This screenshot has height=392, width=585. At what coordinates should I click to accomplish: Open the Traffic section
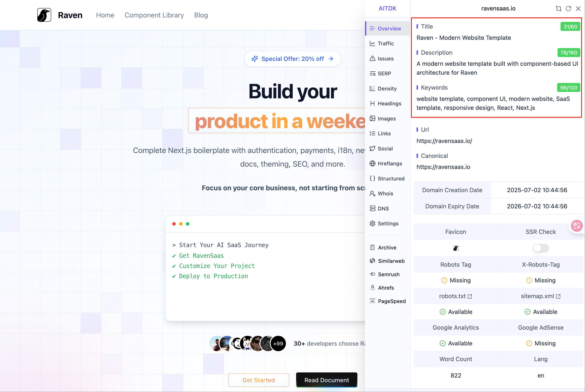coord(388,43)
